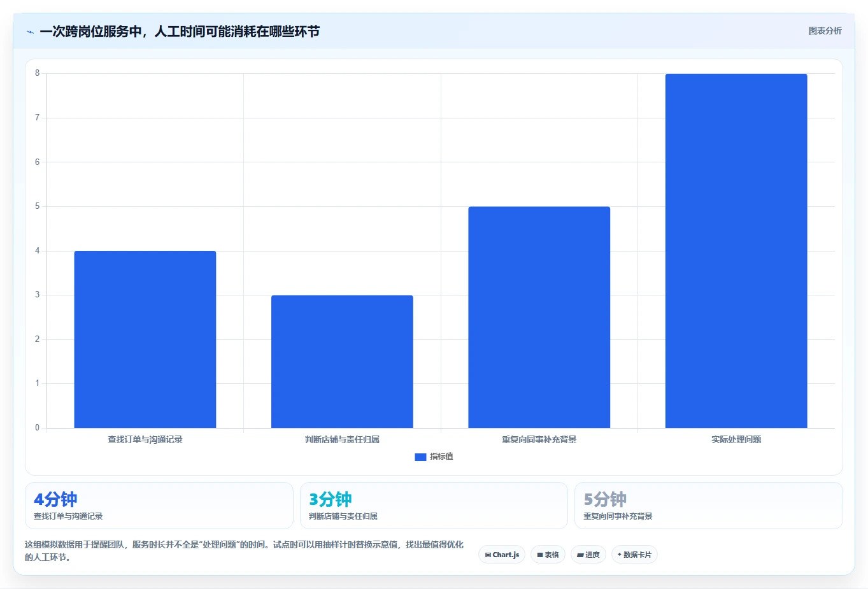Toggle the 指标值 legend color box

pyautogui.click(x=420, y=457)
